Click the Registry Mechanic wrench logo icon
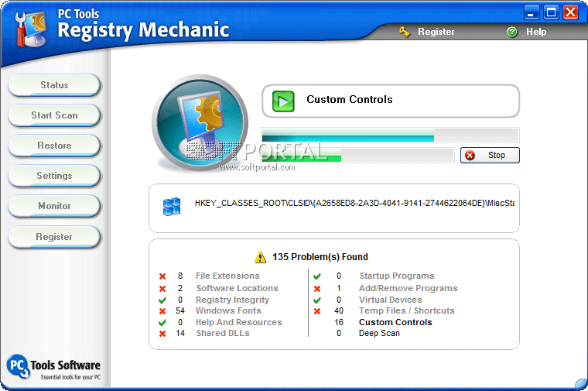 [31, 29]
